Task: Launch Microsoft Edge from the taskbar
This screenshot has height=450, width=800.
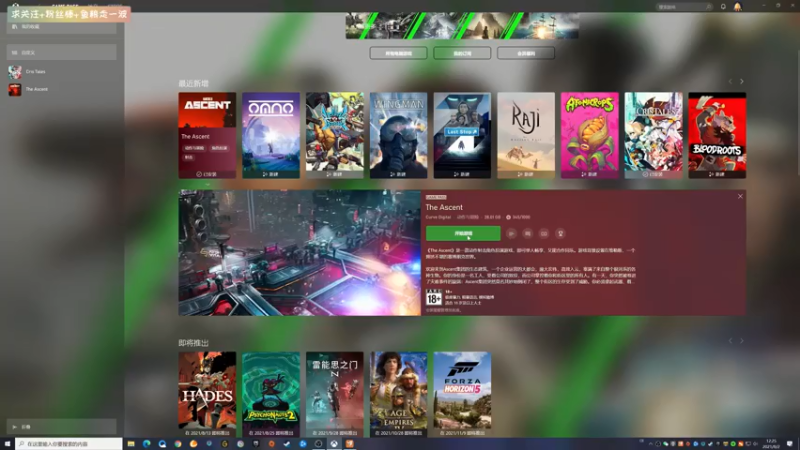Action: [146, 444]
